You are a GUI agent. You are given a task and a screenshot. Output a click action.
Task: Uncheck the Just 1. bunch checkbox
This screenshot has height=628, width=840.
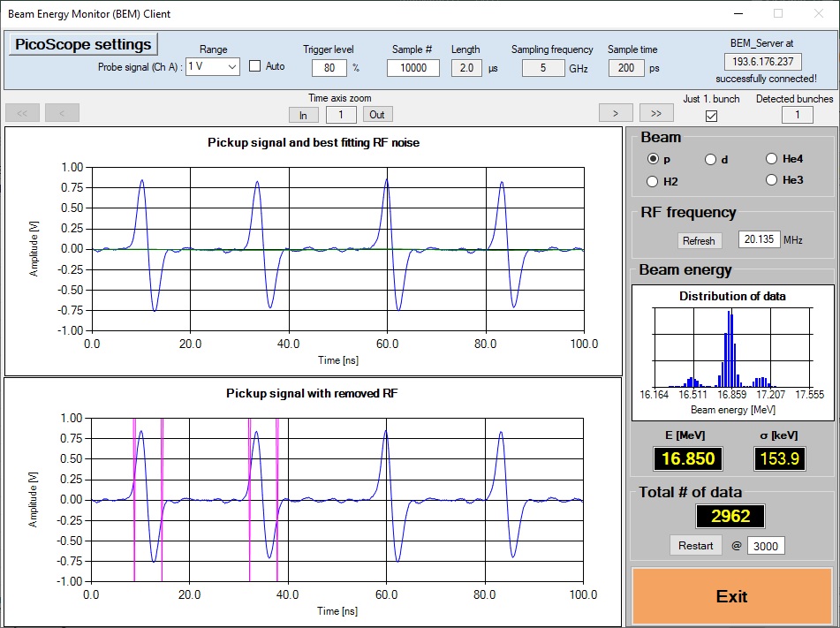711,116
